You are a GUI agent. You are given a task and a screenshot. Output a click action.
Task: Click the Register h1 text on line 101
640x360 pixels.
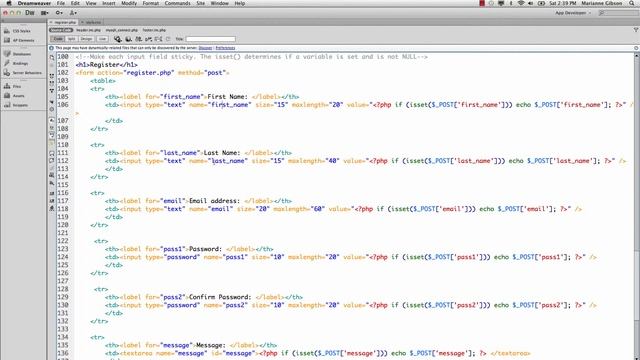click(x=104, y=65)
